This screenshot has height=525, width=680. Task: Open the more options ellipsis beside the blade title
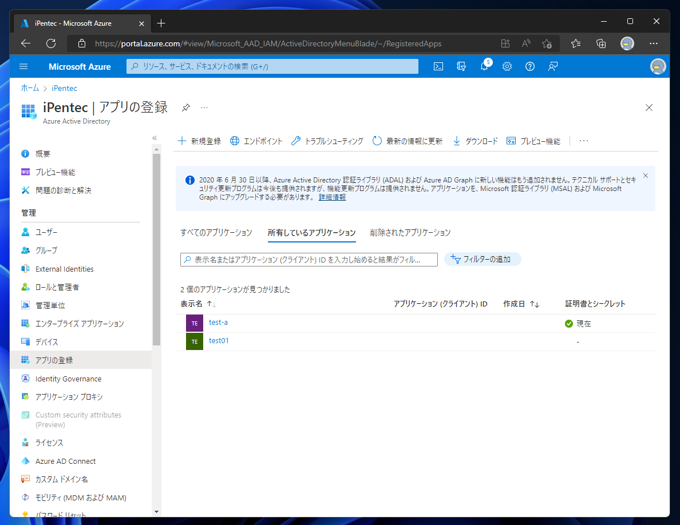click(204, 107)
